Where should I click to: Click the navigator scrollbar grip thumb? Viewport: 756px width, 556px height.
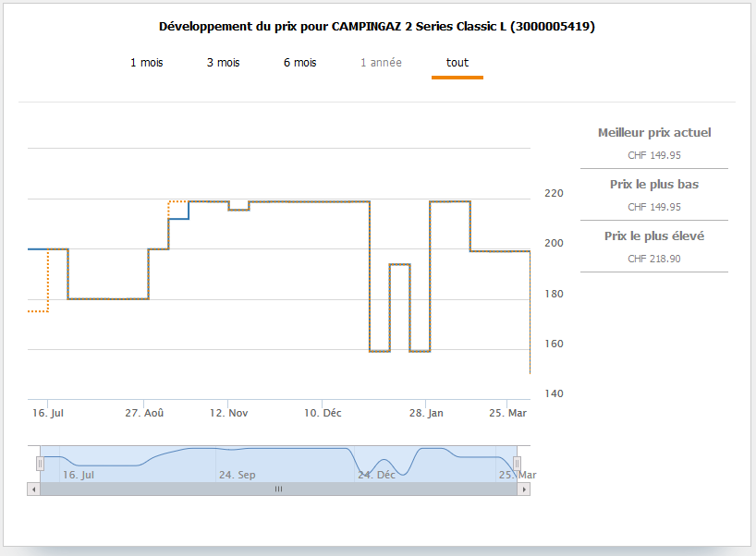pyautogui.click(x=279, y=489)
